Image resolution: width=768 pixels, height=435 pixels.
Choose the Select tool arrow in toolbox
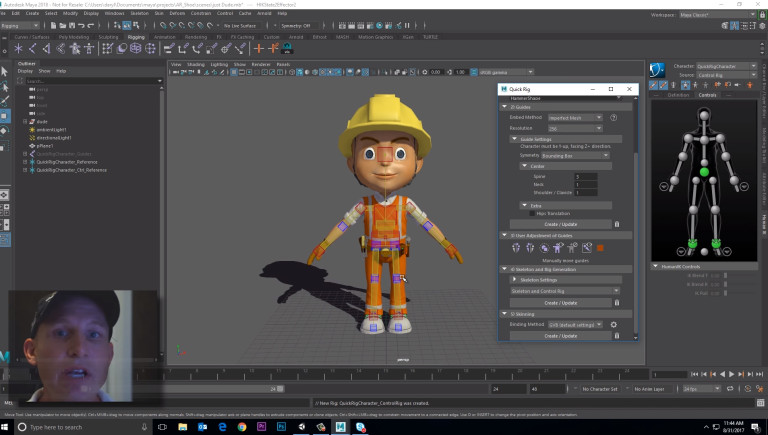4,72
